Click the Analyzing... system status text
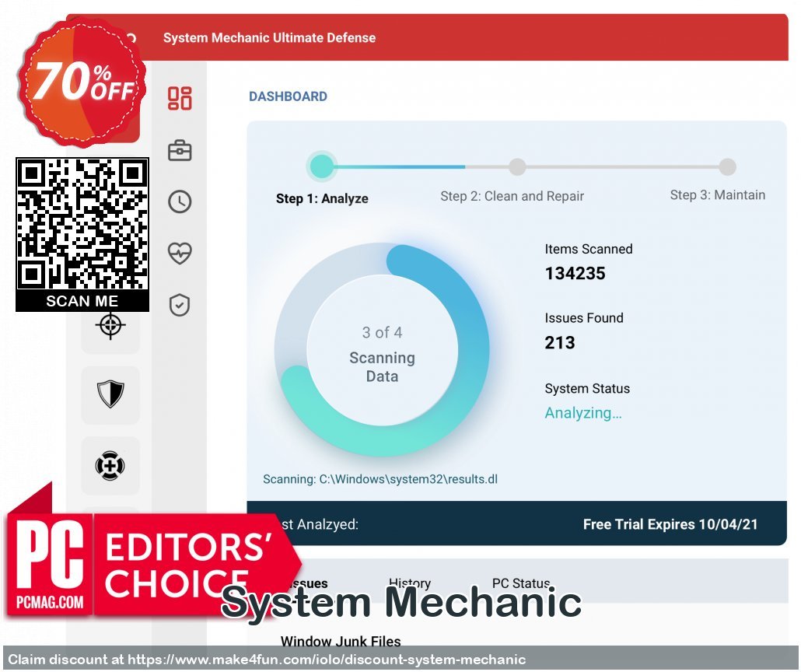 tap(583, 413)
